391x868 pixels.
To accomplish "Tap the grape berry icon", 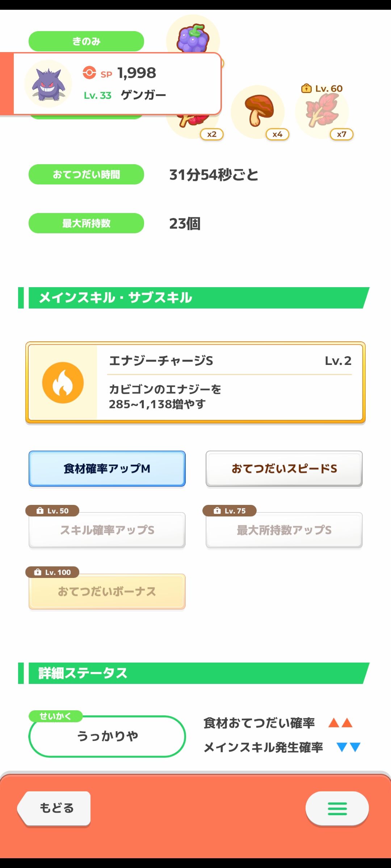I will (x=193, y=38).
